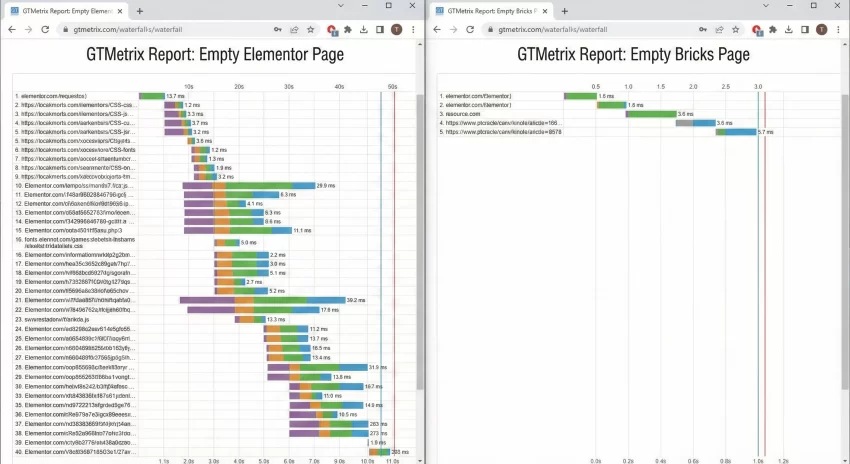Click the lock icon in the Bricks window address bar

[x=491, y=29]
